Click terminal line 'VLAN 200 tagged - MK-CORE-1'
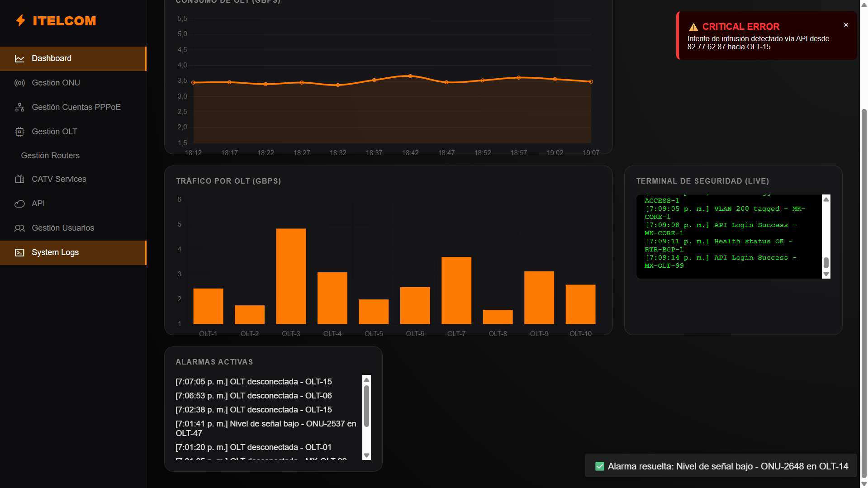The height and width of the screenshot is (488, 868). [725, 213]
